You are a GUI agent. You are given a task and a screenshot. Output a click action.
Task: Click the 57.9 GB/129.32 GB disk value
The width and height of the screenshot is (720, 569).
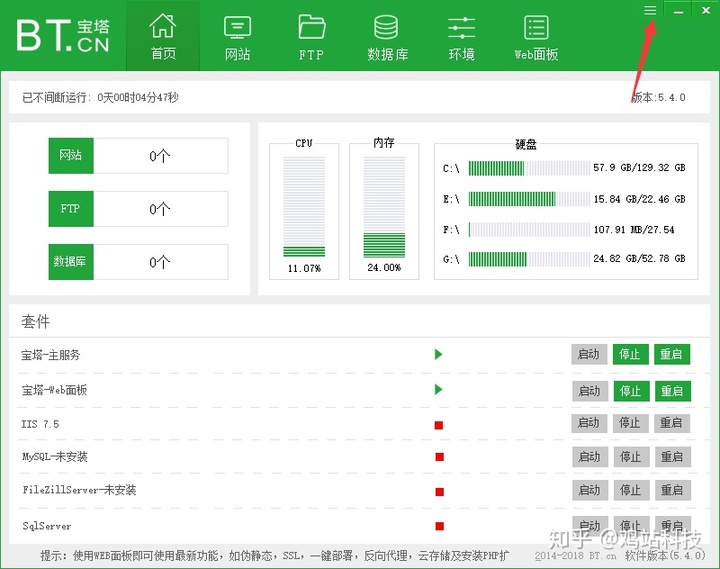(x=639, y=168)
